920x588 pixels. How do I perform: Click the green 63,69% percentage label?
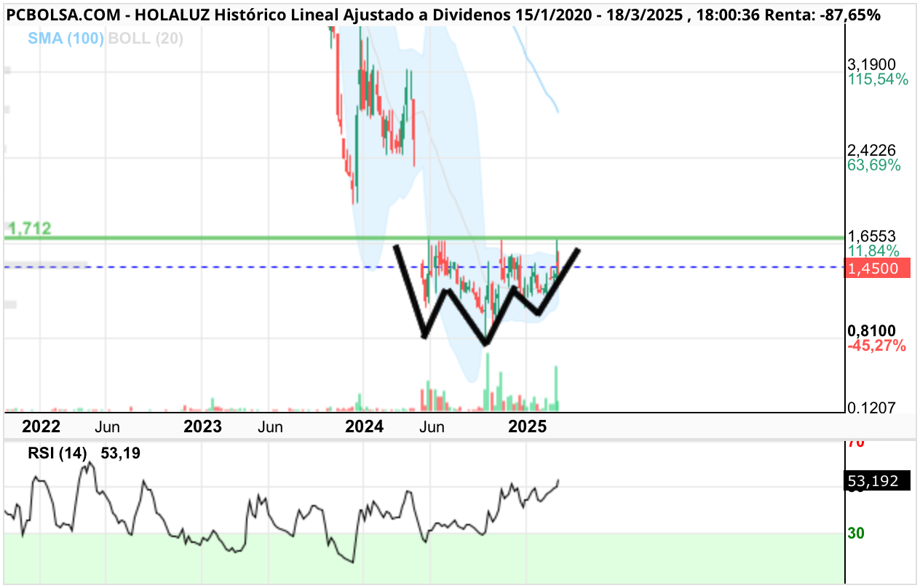pos(874,165)
